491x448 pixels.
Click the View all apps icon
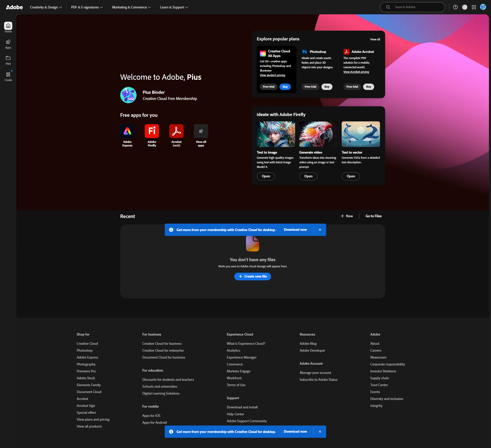point(201,131)
